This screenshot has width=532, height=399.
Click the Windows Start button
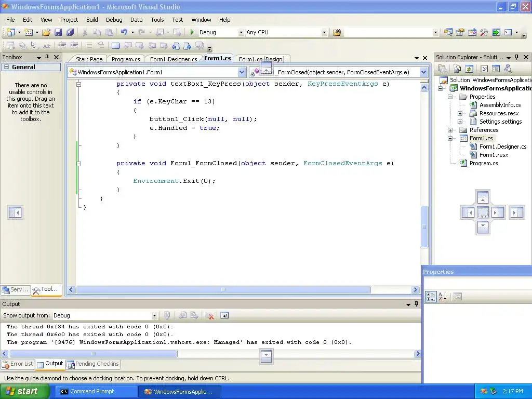(x=25, y=391)
